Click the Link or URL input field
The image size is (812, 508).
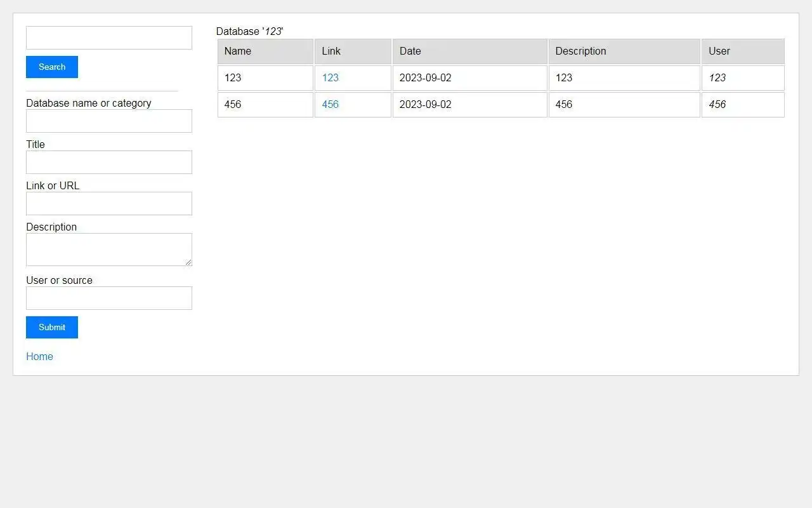click(109, 203)
